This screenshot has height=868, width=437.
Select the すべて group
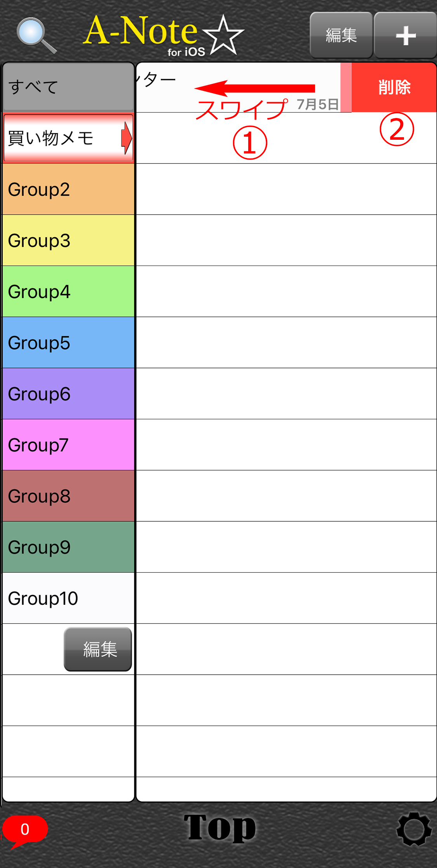(x=68, y=87)
